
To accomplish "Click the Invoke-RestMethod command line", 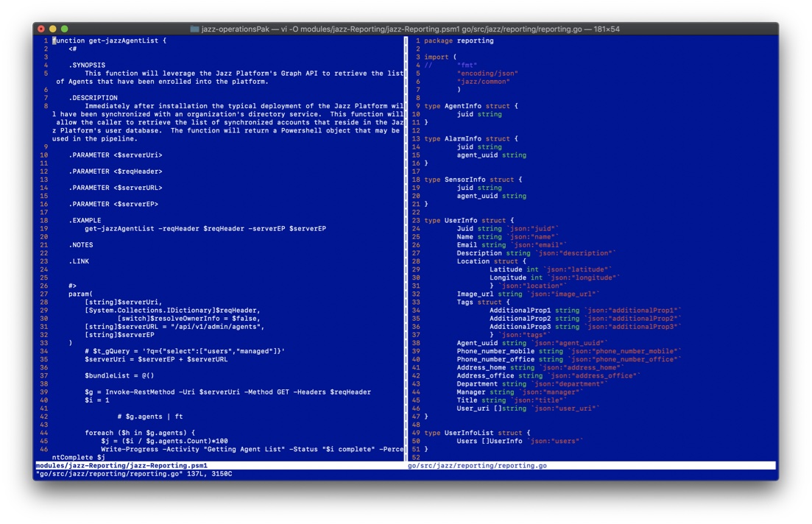I will [x=227, y=392].
